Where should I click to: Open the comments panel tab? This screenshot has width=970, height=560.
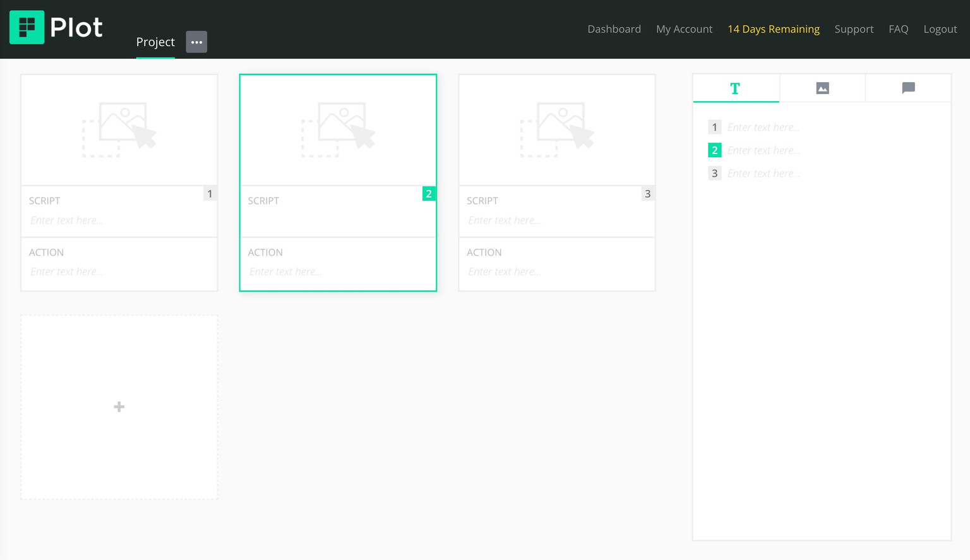[x=908, y=88]
